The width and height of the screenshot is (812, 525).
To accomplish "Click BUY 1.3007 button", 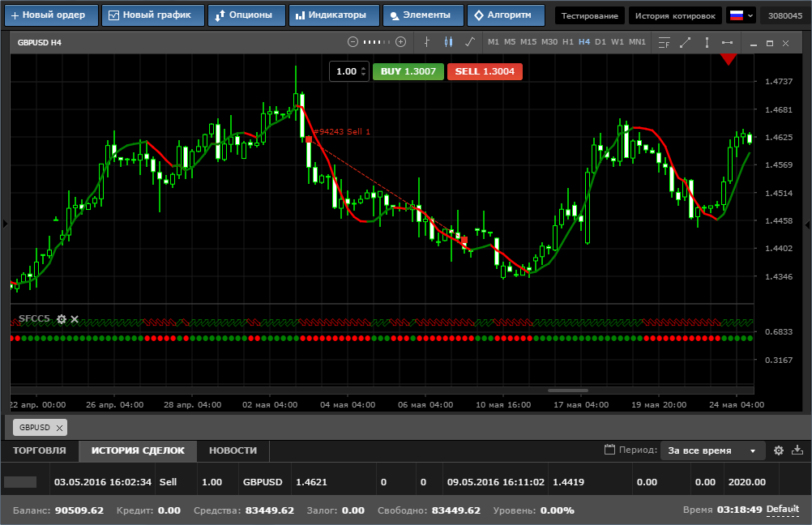I will point(408,71).
